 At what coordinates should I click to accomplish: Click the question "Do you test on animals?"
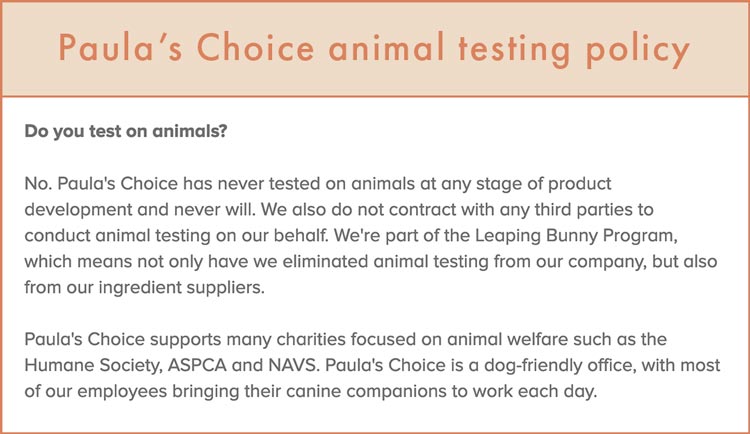[x=126, y=131]
